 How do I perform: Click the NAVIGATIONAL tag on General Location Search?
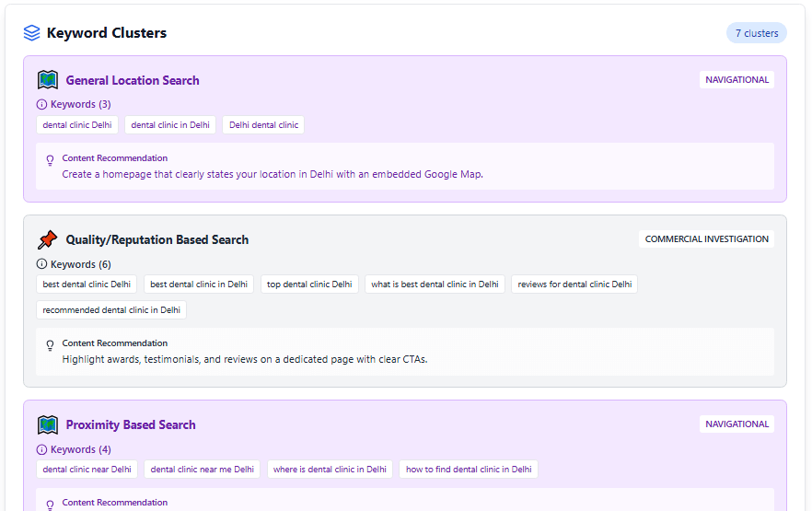pos(737,80)
